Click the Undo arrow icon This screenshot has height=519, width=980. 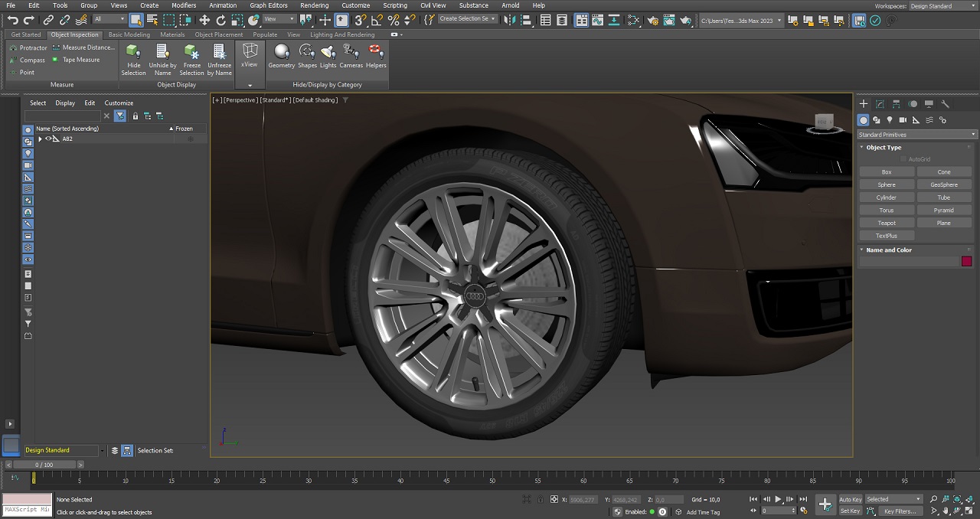[12, 20]
